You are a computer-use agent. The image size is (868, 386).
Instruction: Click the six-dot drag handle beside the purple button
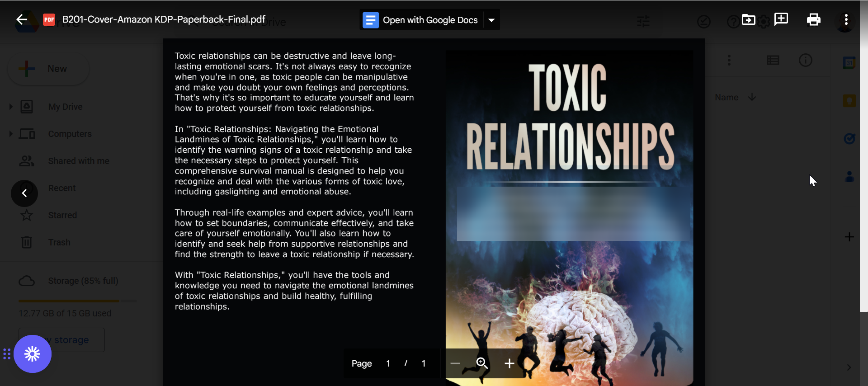(7, 354)
